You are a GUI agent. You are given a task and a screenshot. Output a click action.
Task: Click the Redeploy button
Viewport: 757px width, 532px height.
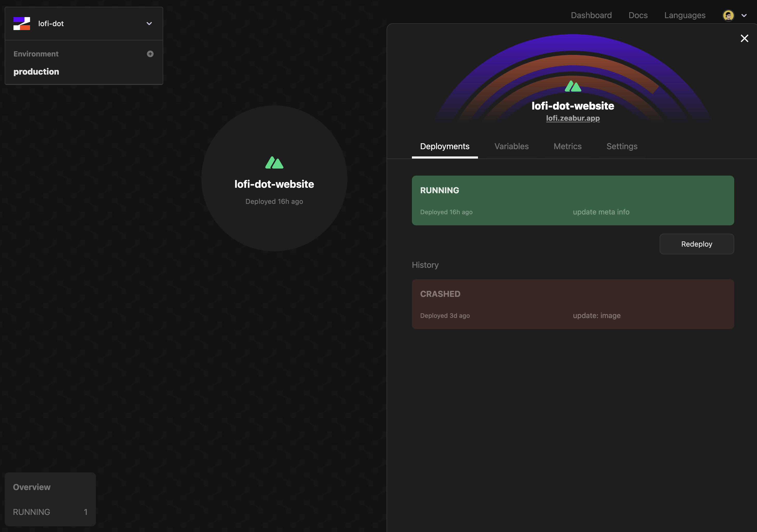pyautogui.click(x=696, y=244)
